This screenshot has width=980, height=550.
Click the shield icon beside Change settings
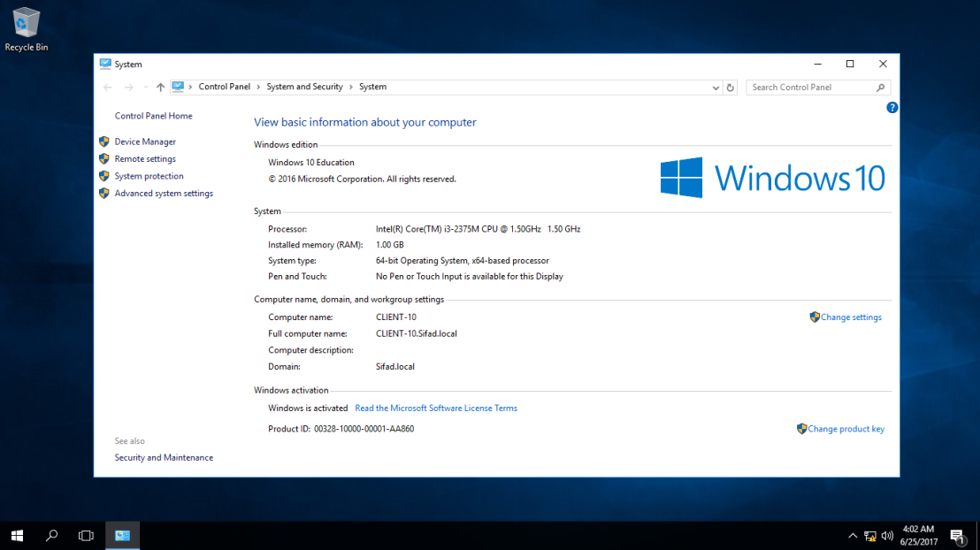pos(815,317)
